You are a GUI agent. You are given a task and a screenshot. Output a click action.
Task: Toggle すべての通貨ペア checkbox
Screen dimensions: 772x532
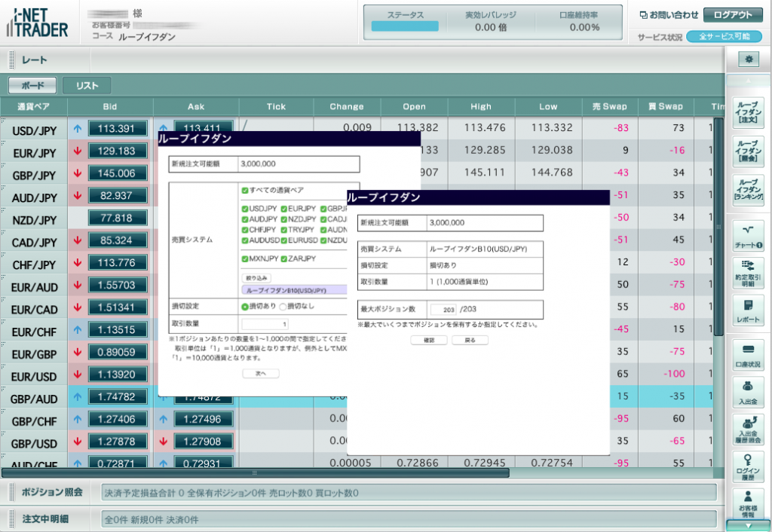click(245, 191)
